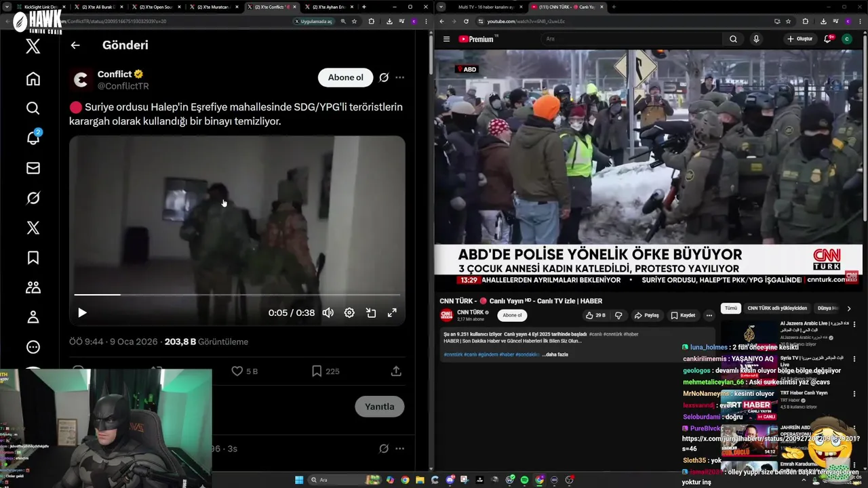
Task: Open Communities icon in X sidebar
Action: point(33,287)
